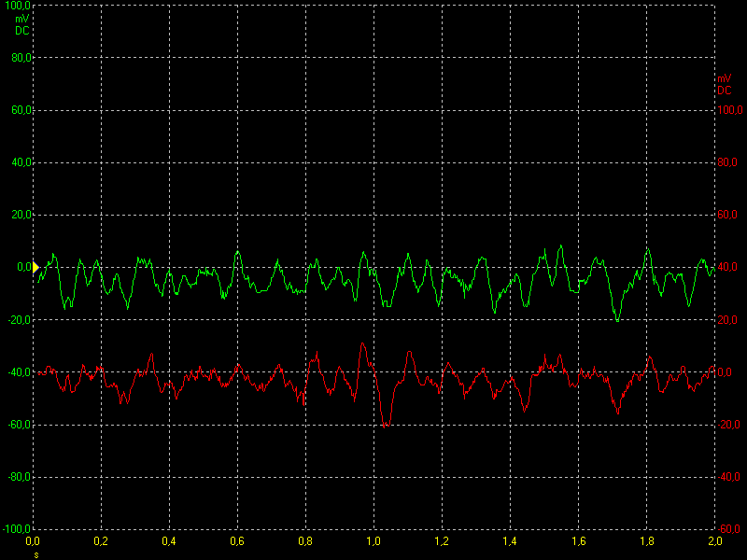Click the time axis label 1,2
Screen dimensions: 747x560
(x=442, y=541)
